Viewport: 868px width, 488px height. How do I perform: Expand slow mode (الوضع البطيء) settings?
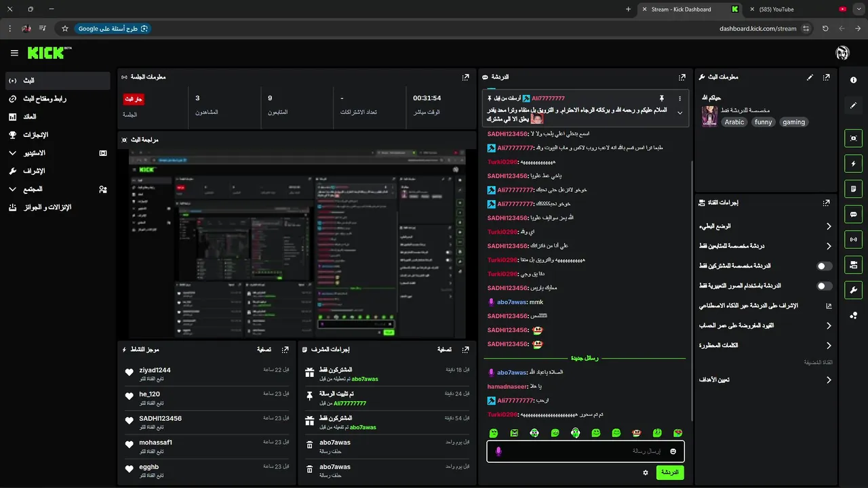click(765, 226)
